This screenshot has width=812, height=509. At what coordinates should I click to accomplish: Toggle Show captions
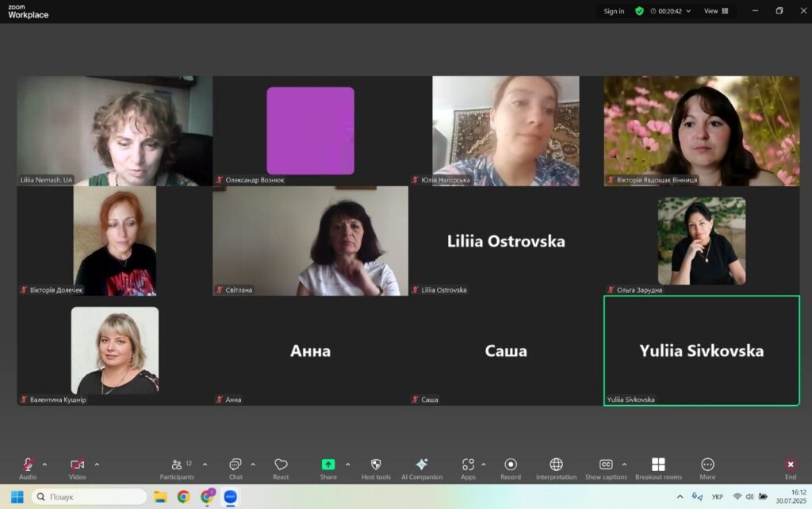click(x=606, y=465)
